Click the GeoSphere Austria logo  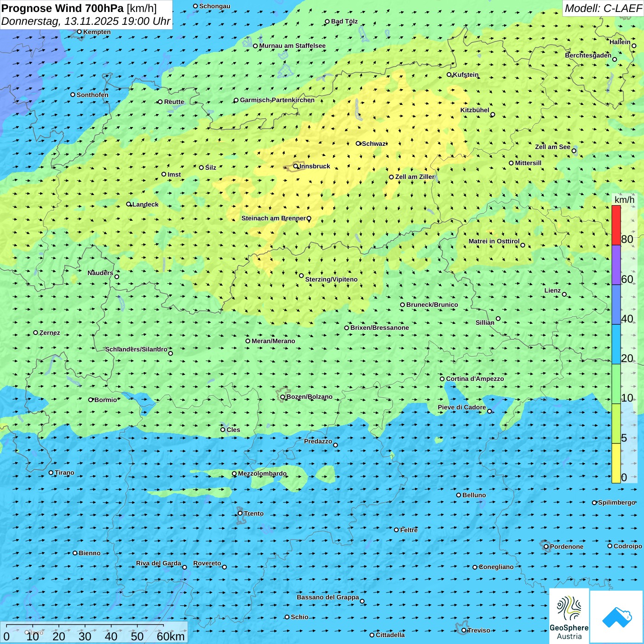click(569, 616)
